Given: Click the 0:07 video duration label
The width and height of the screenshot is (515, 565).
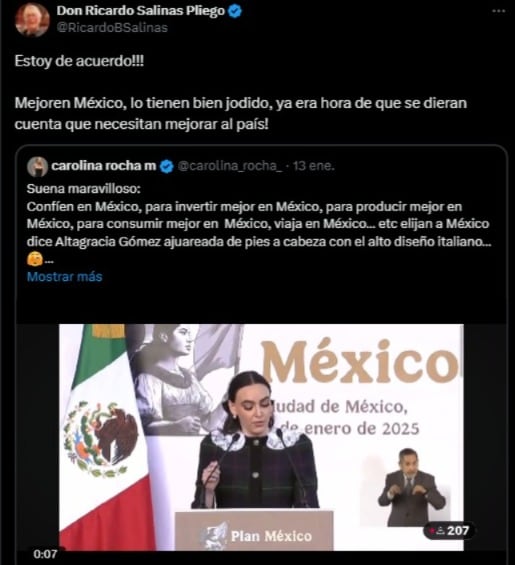Looking at the screenshot, I should pyautogui.click(x=45, y=553).
